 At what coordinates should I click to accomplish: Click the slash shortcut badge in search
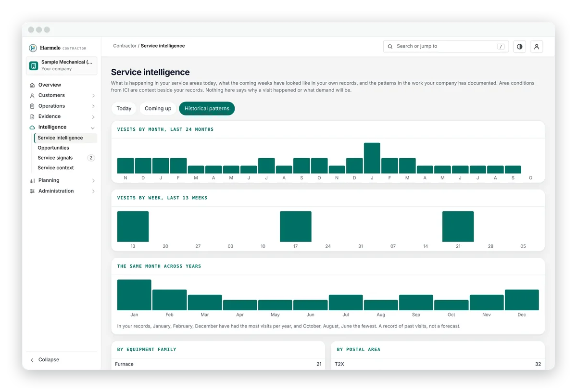pos(501,47)
